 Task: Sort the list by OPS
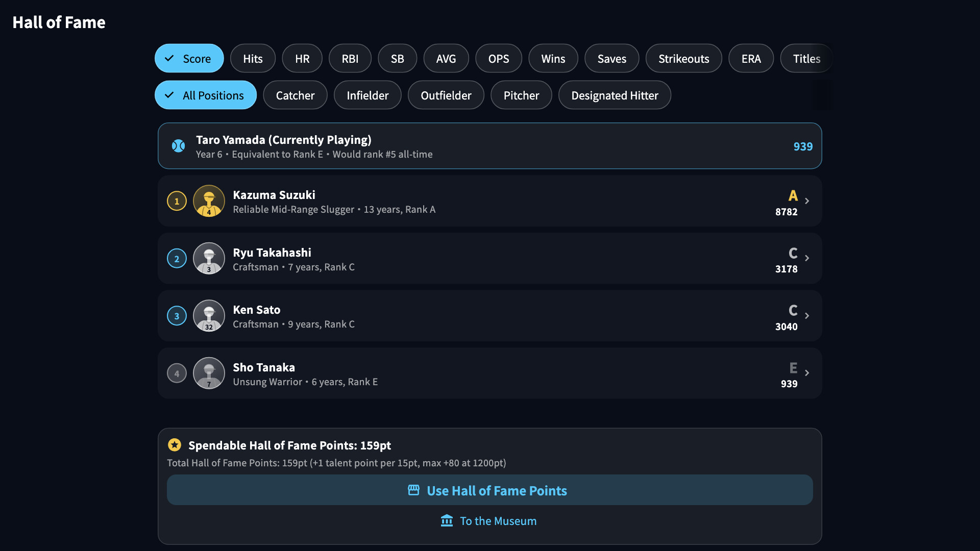[x=499, y=59]
